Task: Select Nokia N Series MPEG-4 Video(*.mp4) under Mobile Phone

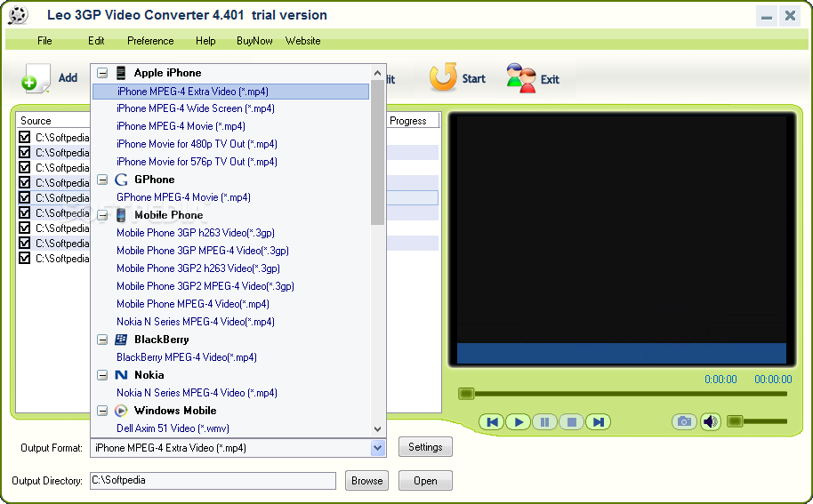Action: pyautogui.click(x=196, y=322)
